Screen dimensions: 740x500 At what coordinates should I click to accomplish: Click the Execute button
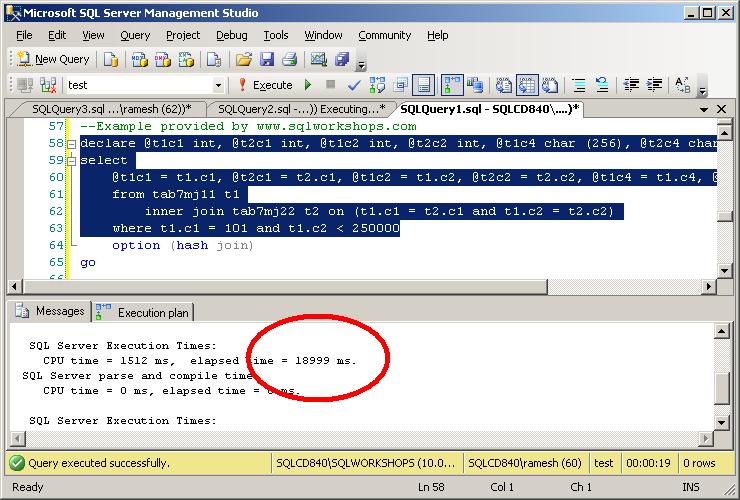[x=266, y=85]
